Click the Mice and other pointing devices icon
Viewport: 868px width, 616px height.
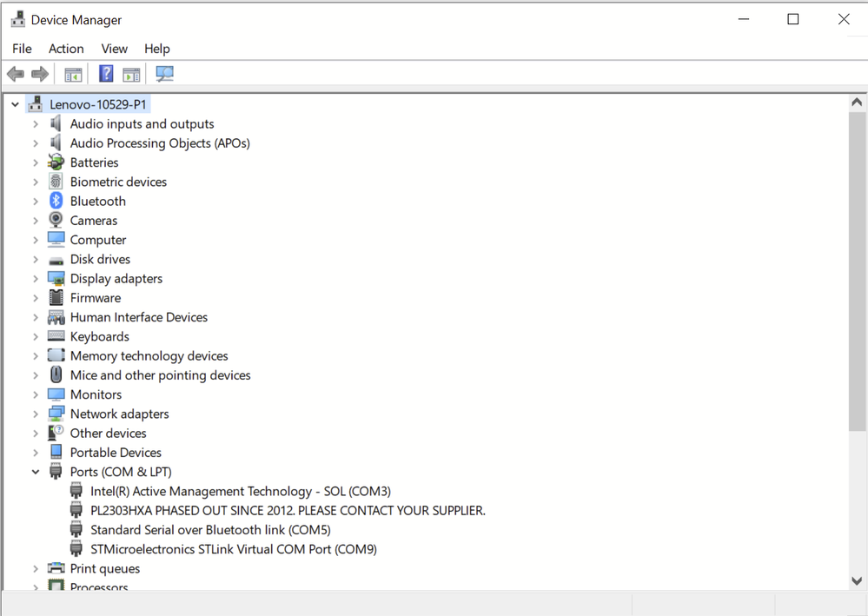[56, 374]
